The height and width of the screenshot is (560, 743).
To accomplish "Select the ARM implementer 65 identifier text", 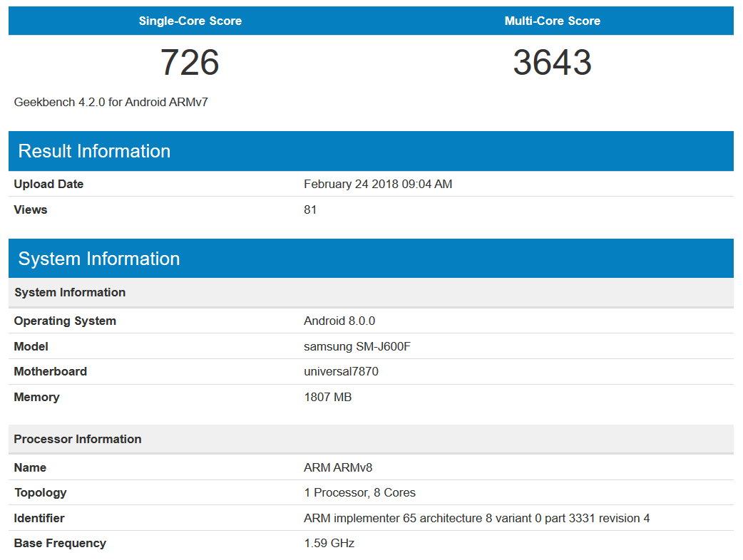I will tap(476, 518).
